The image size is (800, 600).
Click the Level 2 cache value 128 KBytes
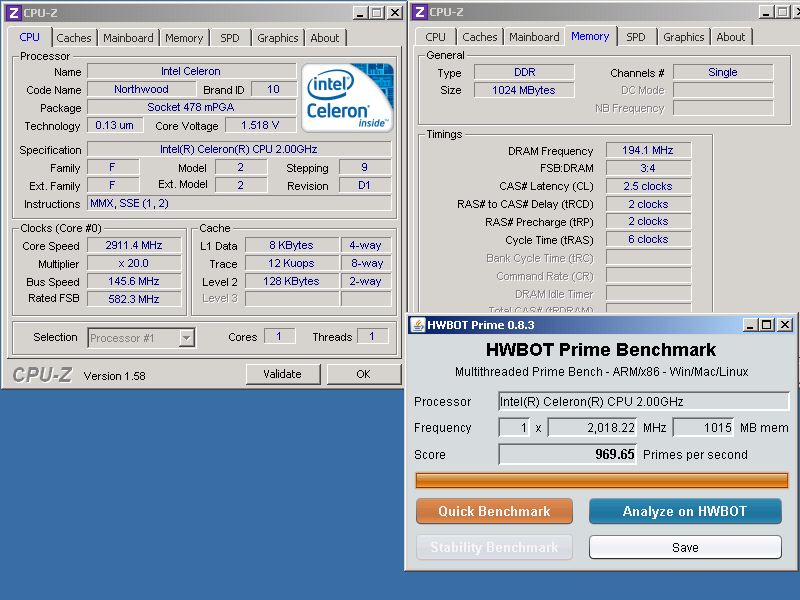click(x=291, y=281)
